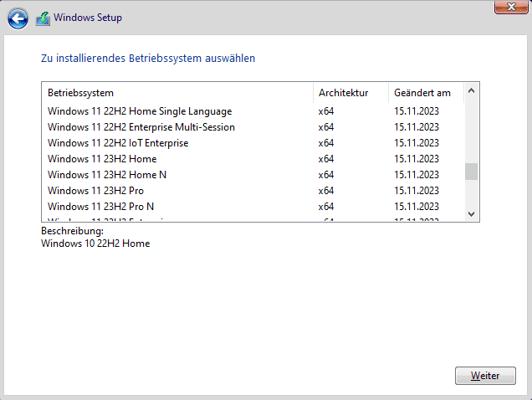Choose the Windows 11 23H2 Pro row

click(x=253, y=191)
